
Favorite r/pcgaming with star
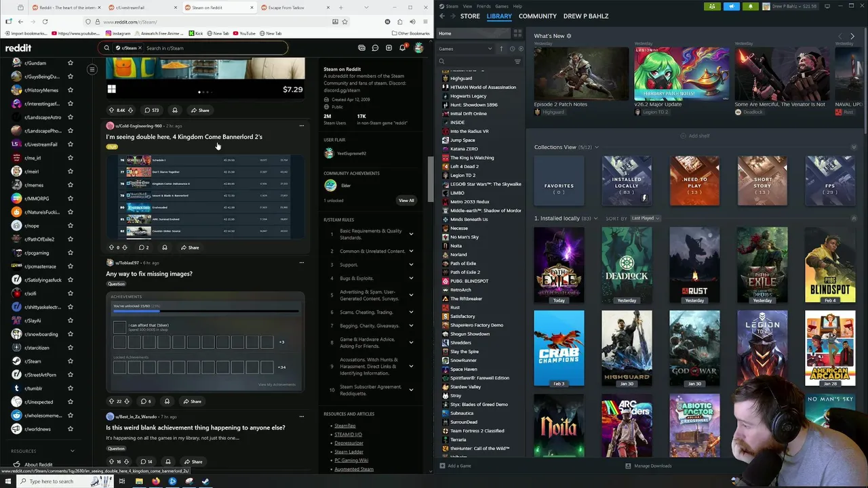coord(70,253)
